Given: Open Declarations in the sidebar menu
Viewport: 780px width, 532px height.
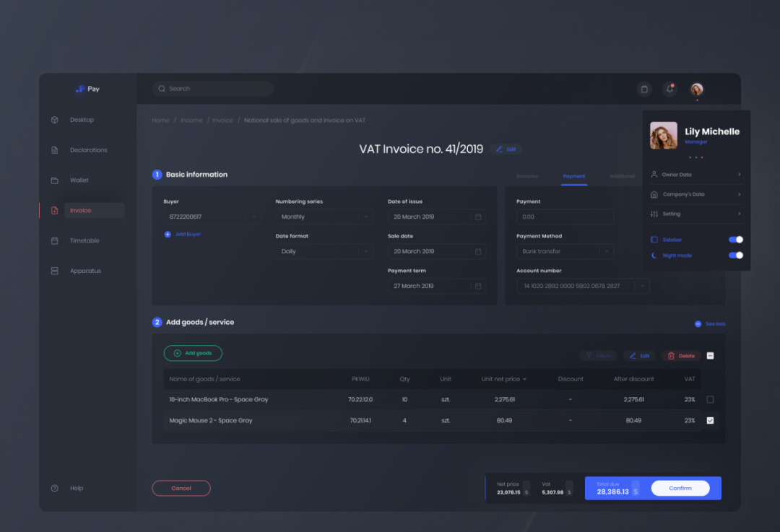Looking at the screenshot, I should [88, 150].
